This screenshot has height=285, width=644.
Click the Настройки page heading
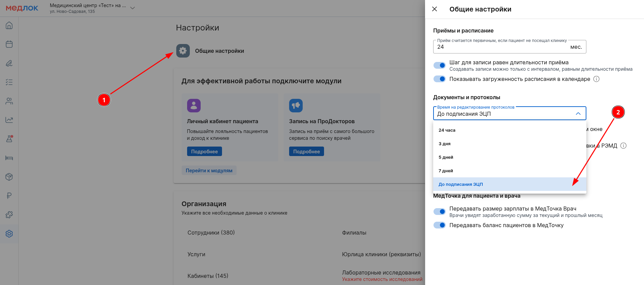[x=198, y=28]
